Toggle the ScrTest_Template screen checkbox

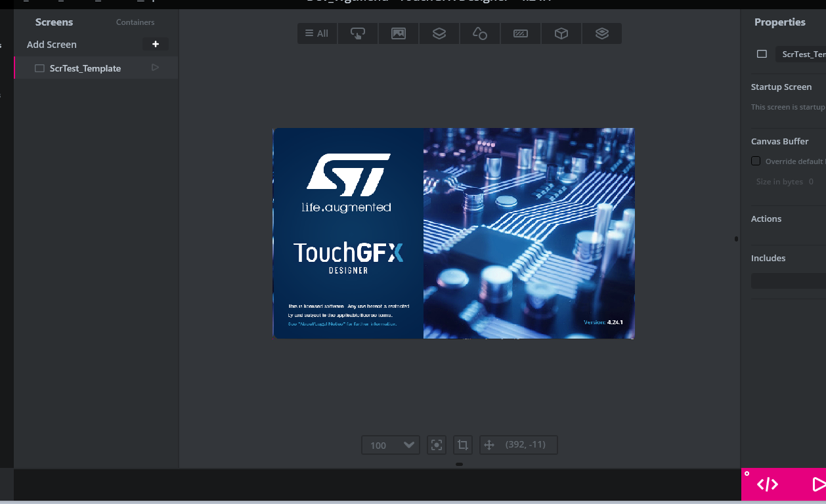39,68
